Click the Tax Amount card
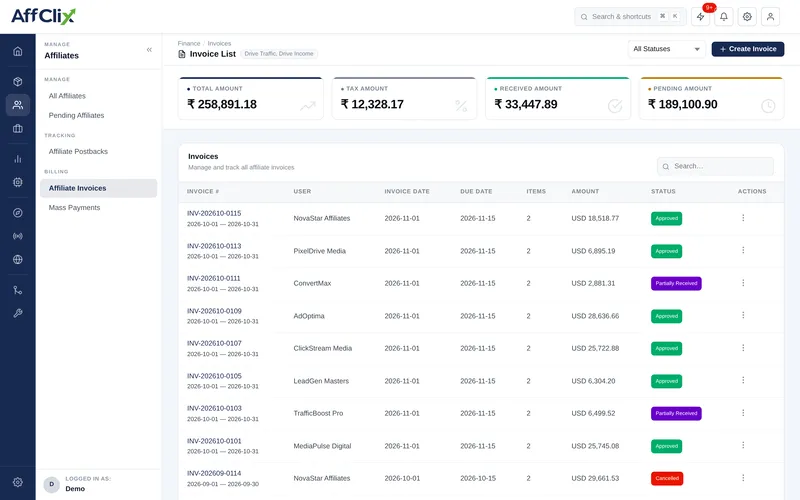Screen dimensions: 800x500 [x=404, y=98]
